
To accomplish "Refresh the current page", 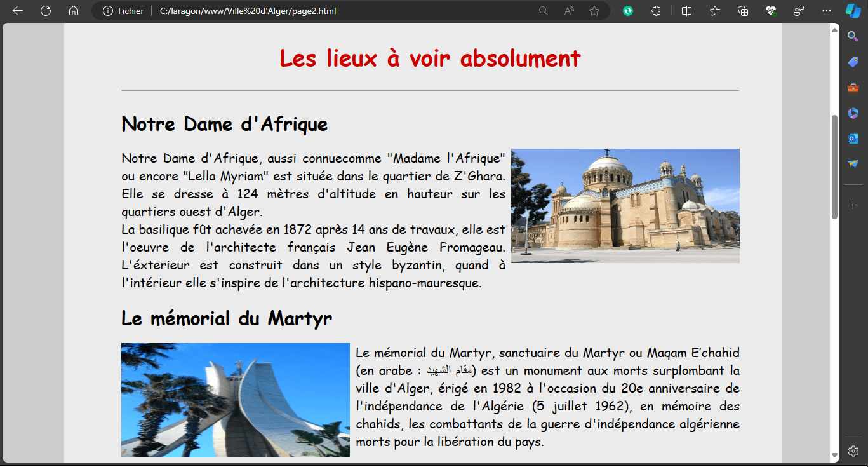I will [x=46, y=11].
